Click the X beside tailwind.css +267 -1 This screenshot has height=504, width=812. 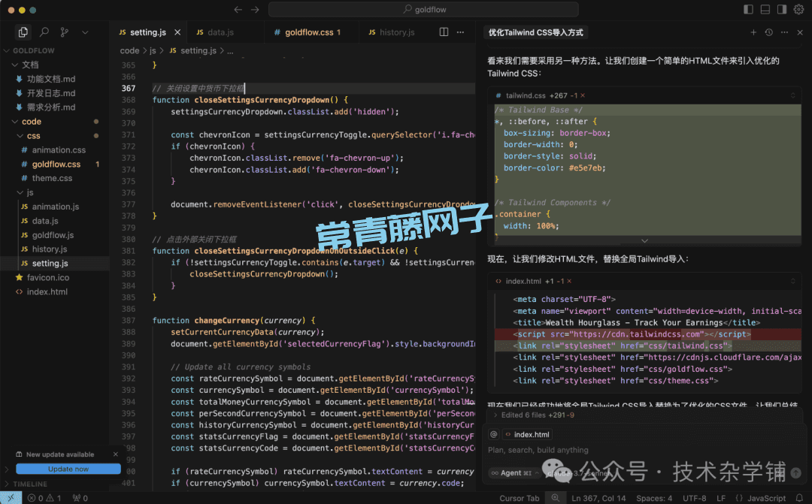point(583,95)
